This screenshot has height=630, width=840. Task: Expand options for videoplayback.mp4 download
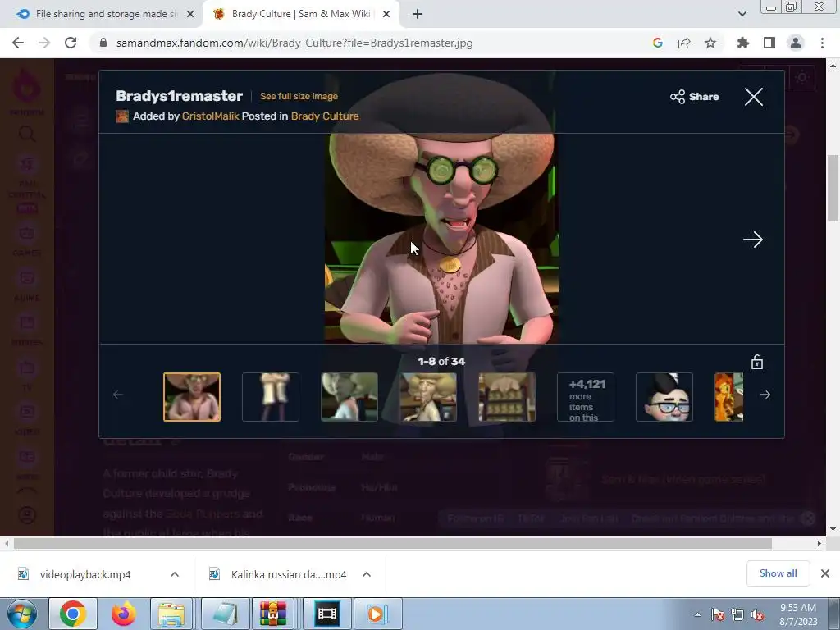[x=175, y=574]
